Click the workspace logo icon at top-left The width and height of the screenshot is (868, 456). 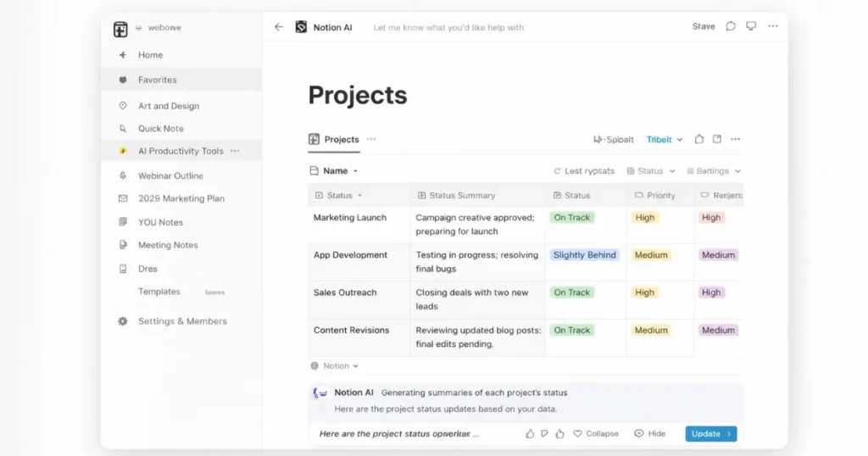click(x=120, y=29)
